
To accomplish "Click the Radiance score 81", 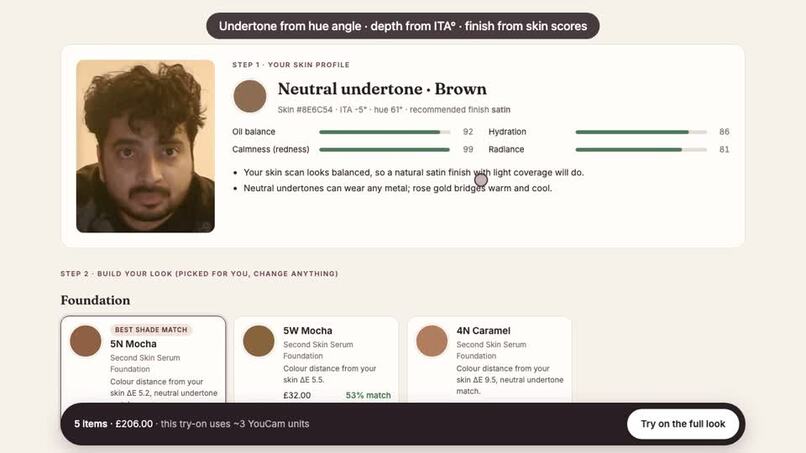I will coord(724,149).
